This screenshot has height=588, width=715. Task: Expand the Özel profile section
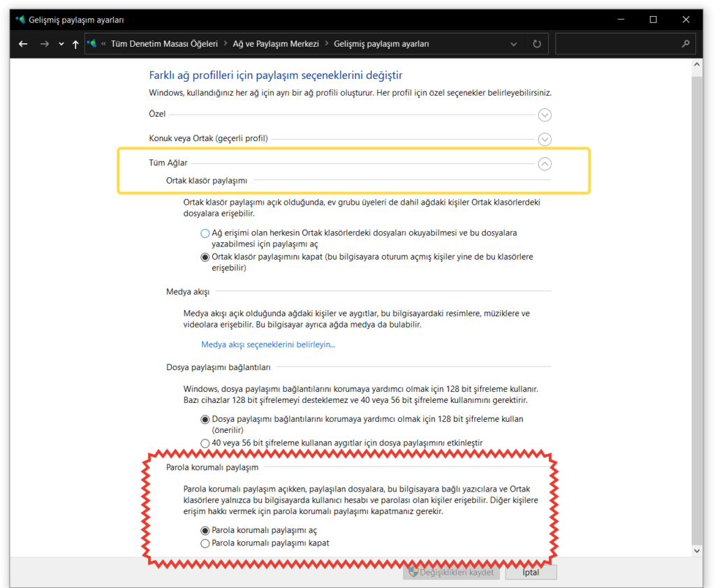[545, 115]
